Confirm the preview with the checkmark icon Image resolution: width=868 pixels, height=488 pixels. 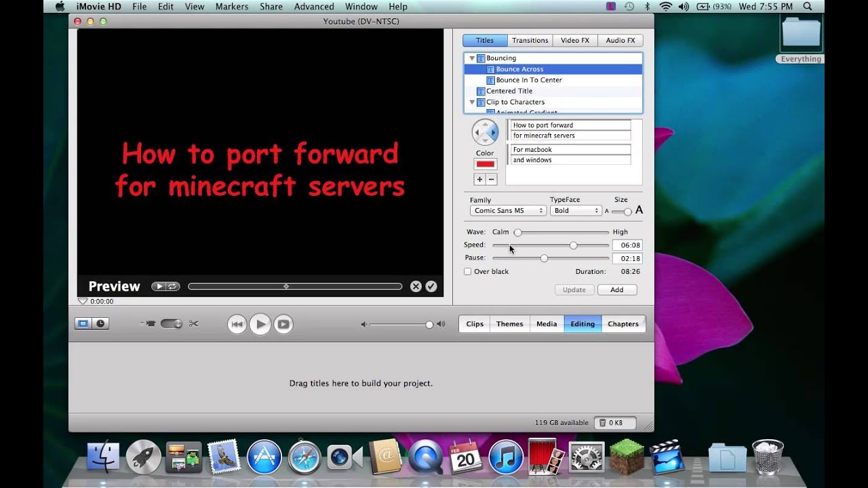click(x=431, y=287)
